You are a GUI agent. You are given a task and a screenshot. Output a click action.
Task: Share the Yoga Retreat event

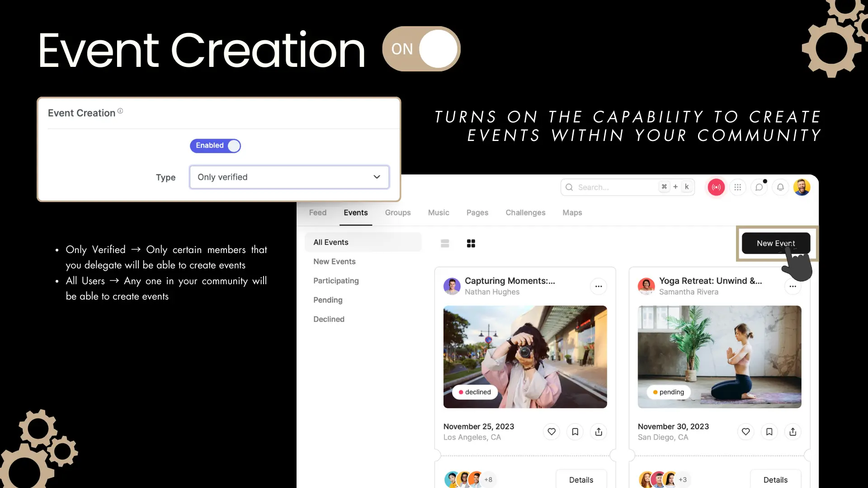[x=793, y=432]
